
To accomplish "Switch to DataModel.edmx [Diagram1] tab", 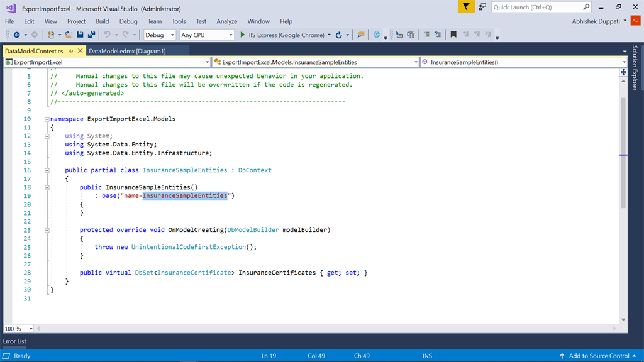I will tap(127, 51).
